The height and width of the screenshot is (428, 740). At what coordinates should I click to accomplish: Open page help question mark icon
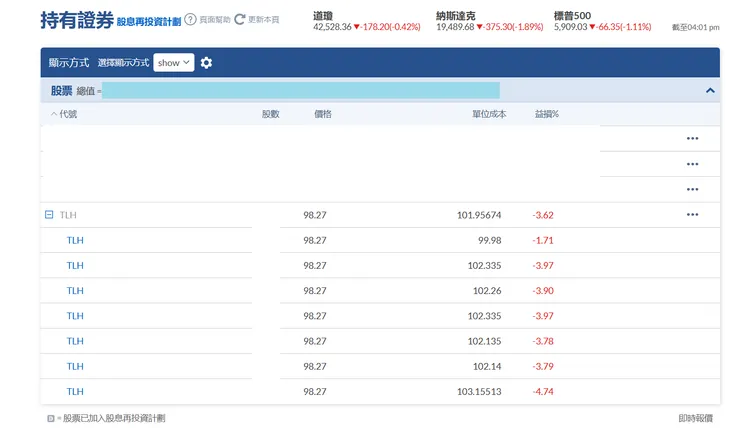[x=190, y=19]
